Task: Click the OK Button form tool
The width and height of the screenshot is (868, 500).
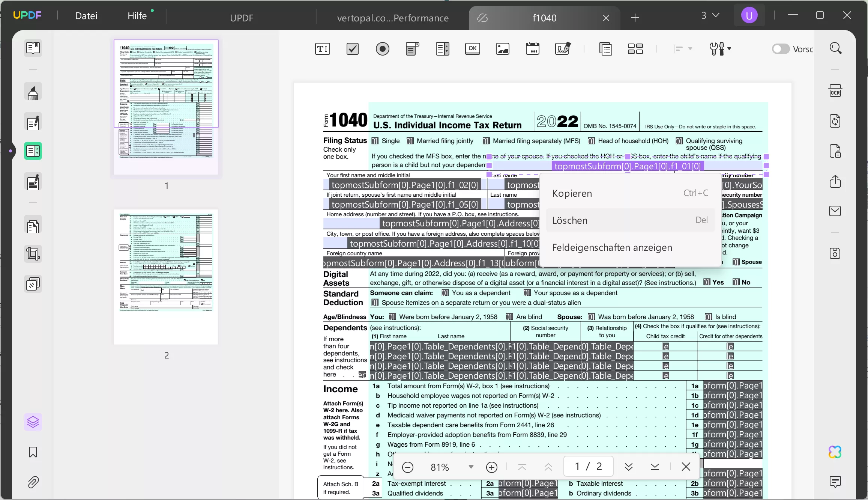Action: click(472, 48)
